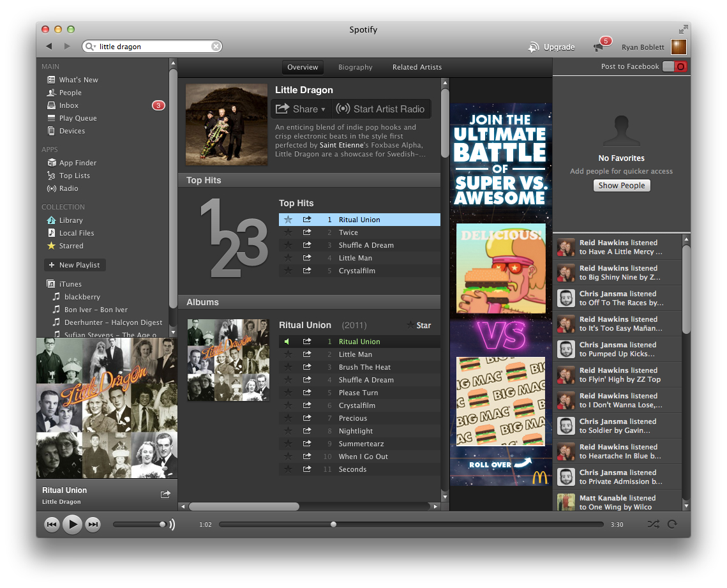Click the Upgrade link
The image size is (727, 588).
pos(551,47)
